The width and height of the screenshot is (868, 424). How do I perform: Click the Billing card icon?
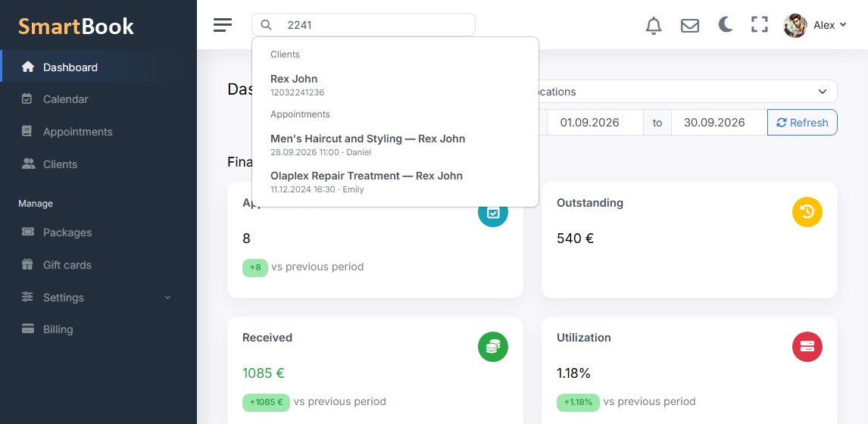coord(28,329)
